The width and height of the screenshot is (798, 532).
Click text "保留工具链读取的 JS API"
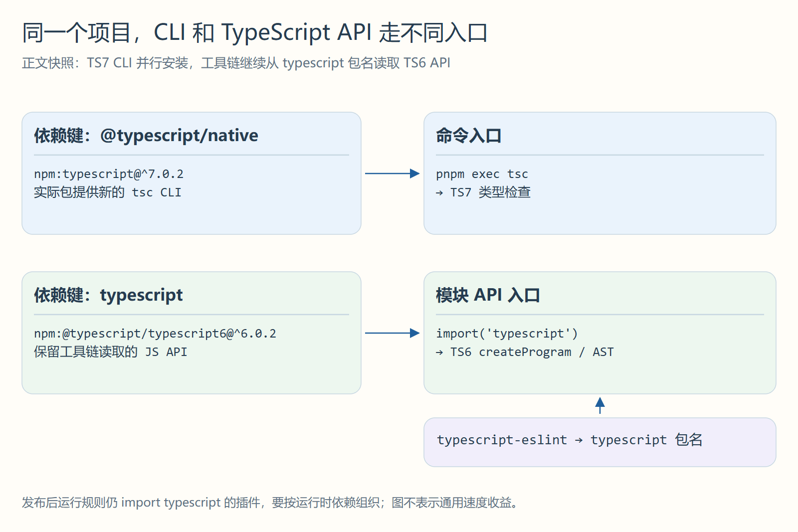(111, 352)
